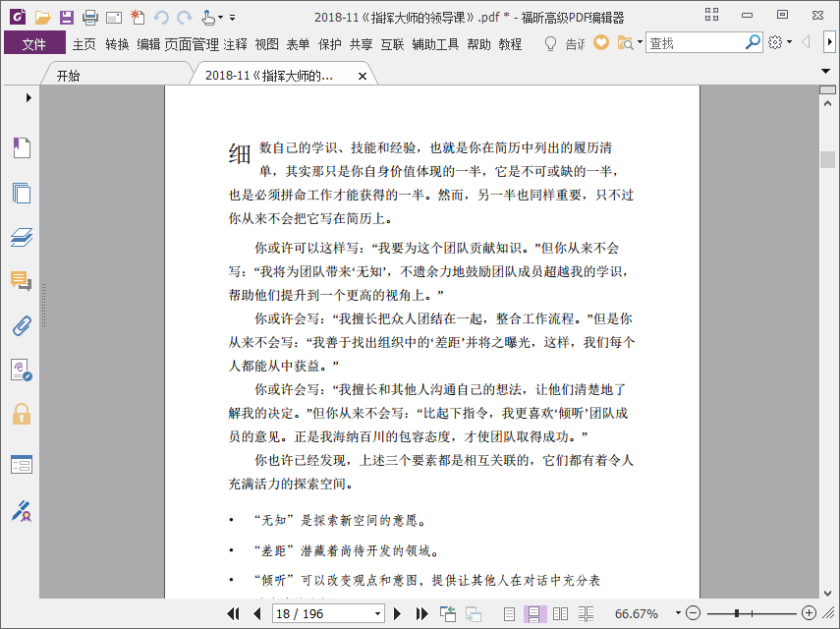
Task: Open the folder search dropdown icon
Action: [630, 43]
